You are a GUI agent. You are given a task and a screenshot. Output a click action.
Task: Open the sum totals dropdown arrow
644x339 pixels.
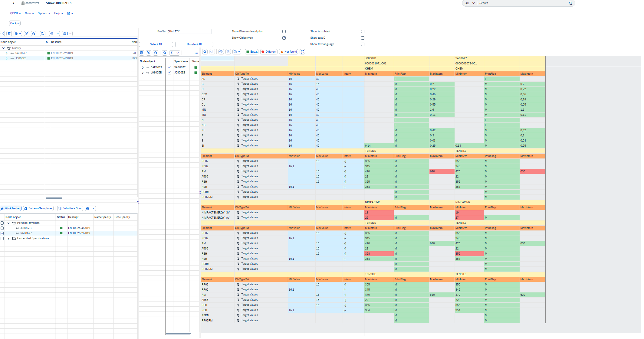(x=178, y=53)
